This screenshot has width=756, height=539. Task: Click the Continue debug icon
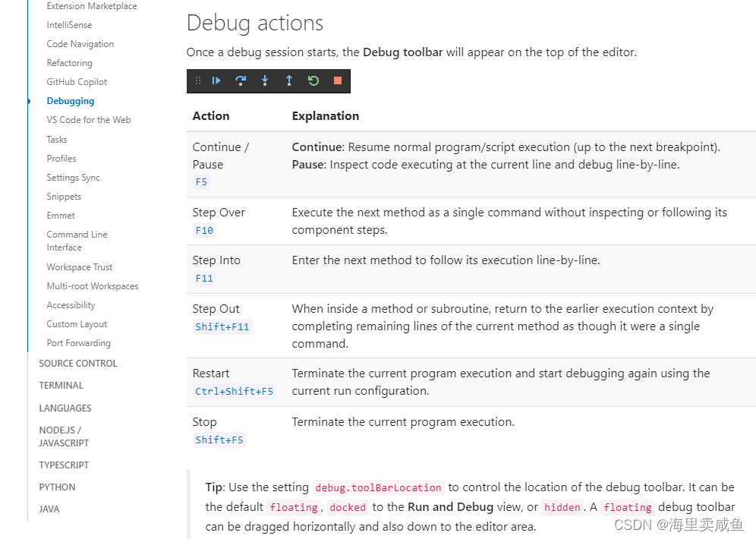[x=216, y=80]
